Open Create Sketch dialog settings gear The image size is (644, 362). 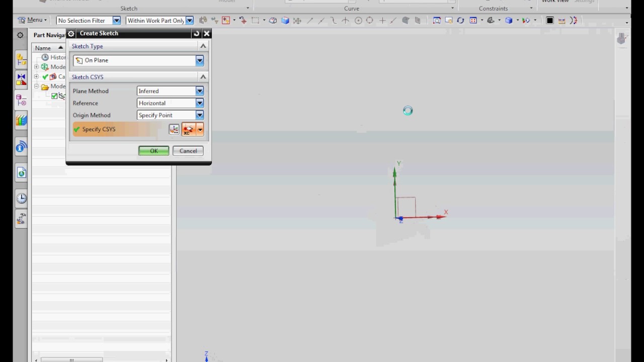click(x=71, y=34)
